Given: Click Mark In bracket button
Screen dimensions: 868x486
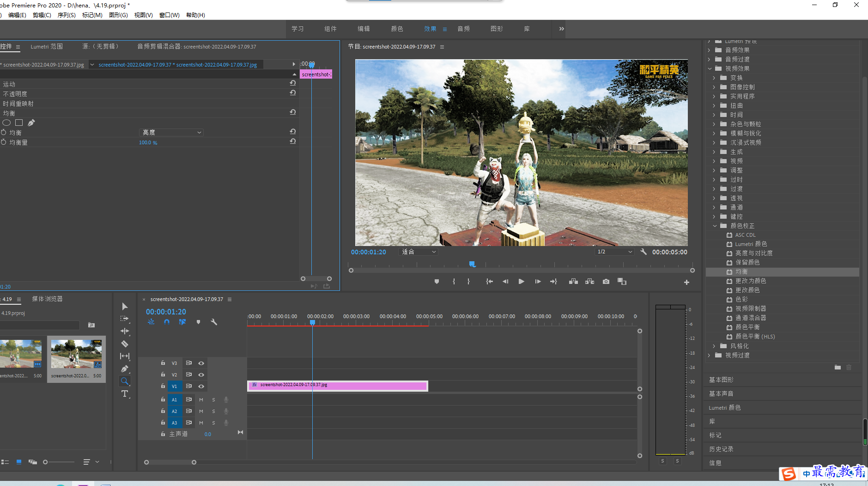Looking at the screenshot, I should (x=454, y=282).
